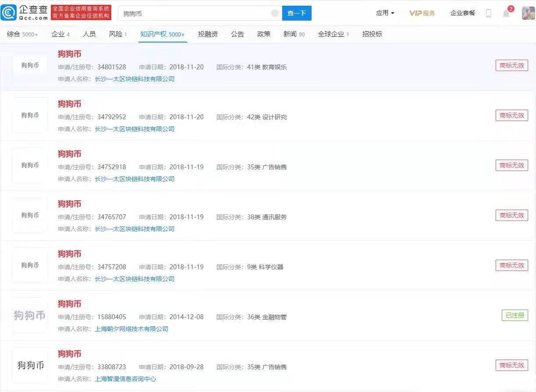The image size is (536, 392).
Task: Open VIP服务 in the header
Action: click(422, 13)
